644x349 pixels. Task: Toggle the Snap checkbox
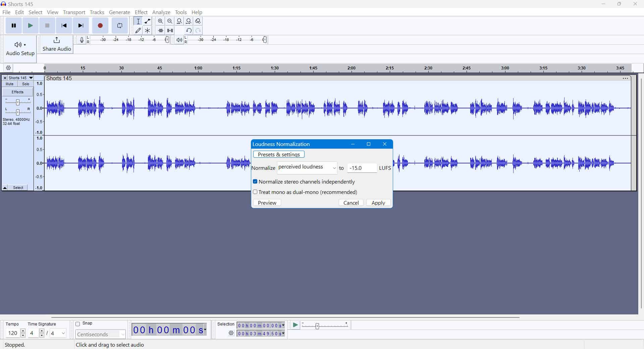(x=77, y=323)
